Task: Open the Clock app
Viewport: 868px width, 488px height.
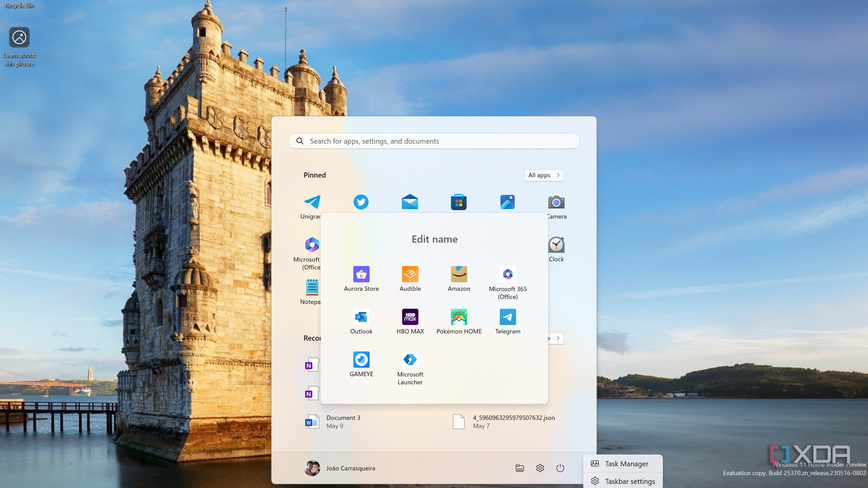Action: pyautogui.click(x=556, y=245)
